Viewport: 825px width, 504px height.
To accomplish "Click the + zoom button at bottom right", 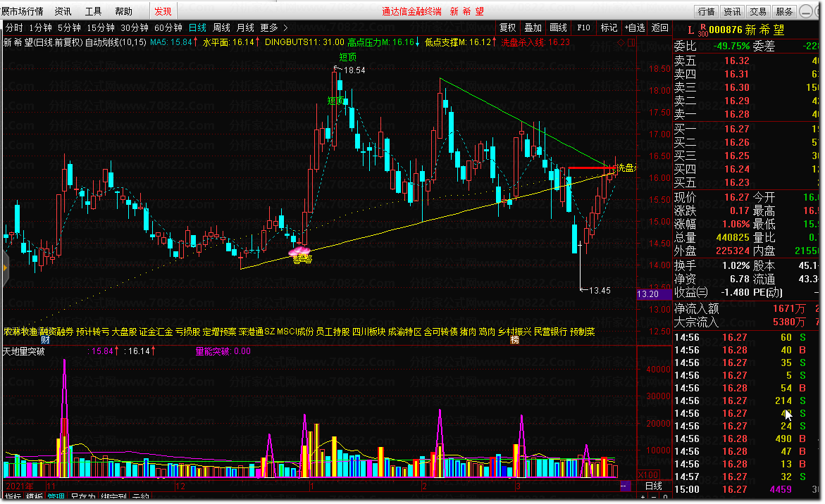I will (643, 497).
